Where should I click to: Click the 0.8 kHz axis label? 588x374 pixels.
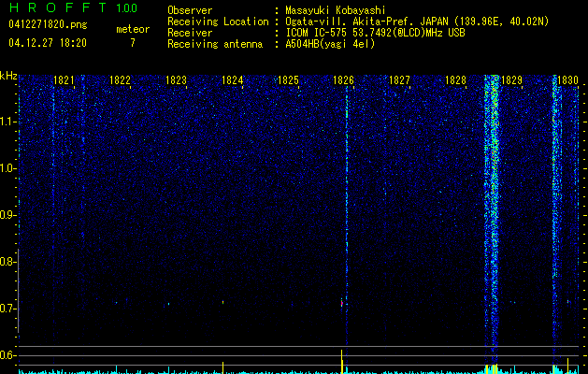[7, 262]
